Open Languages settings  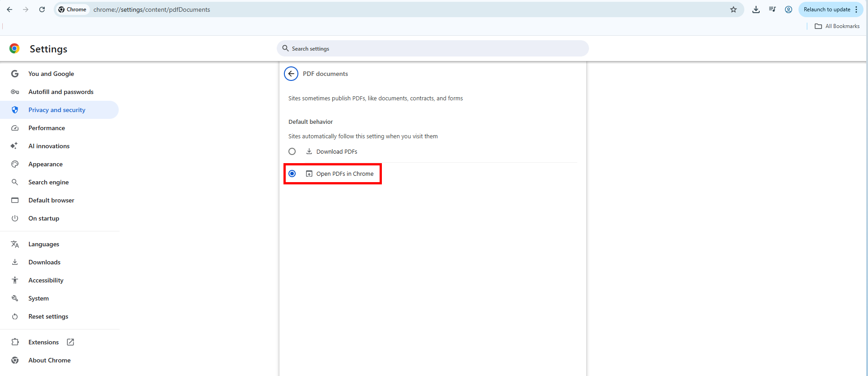coord(60,244)
